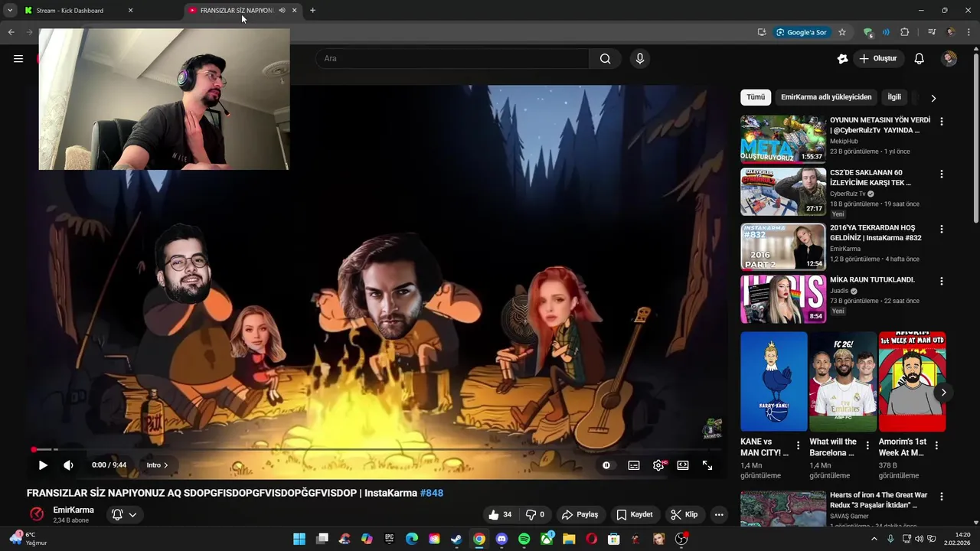Open options for 2016'YA TEKRARDAN video
This screenshot has height=551, width=980.
[x=941, y=229]
